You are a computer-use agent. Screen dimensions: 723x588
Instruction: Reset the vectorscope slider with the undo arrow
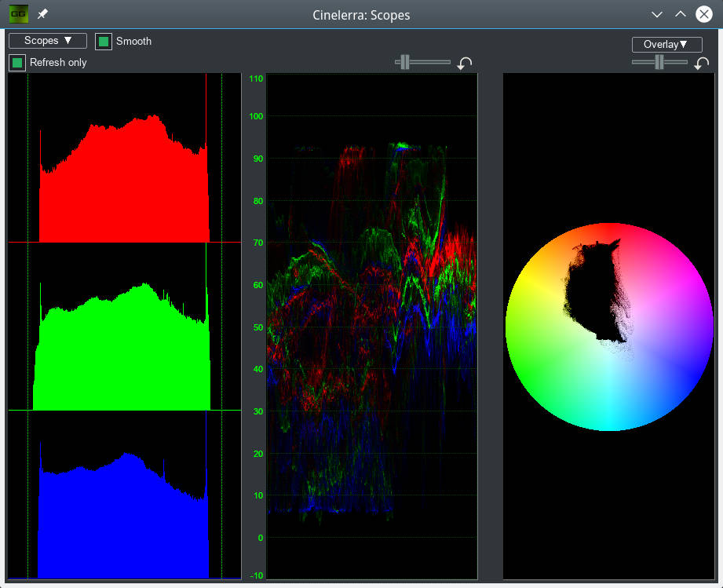(702, 64)
